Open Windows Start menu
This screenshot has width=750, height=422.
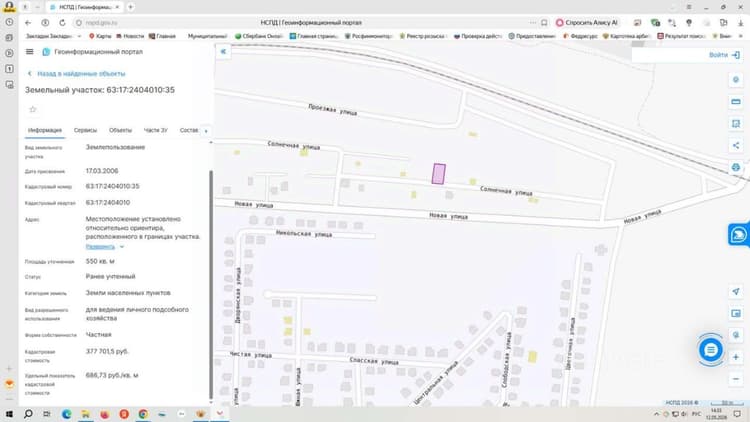9,414
